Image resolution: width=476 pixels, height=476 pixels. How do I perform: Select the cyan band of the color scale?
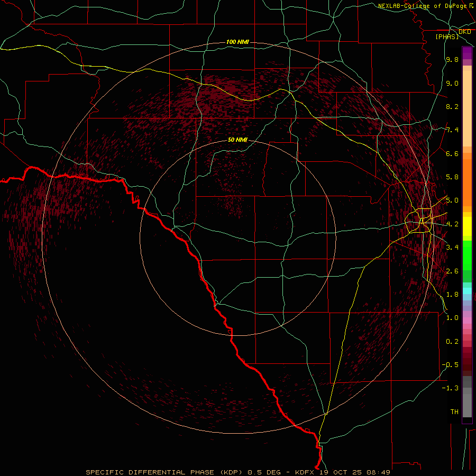(467, 291)
